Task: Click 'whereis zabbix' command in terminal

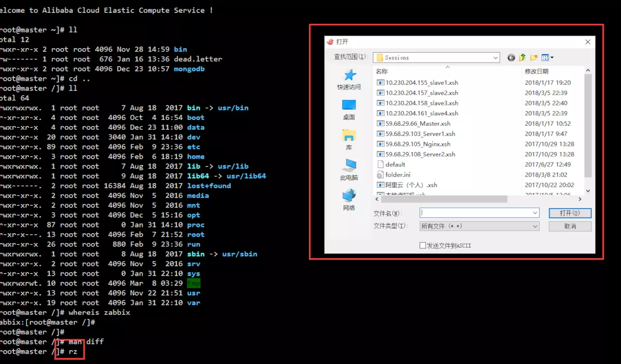Action: (x=99, y=312)
